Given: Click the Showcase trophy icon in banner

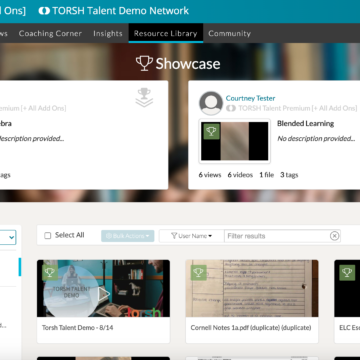Looking at the screenshot, I should 144,63.
